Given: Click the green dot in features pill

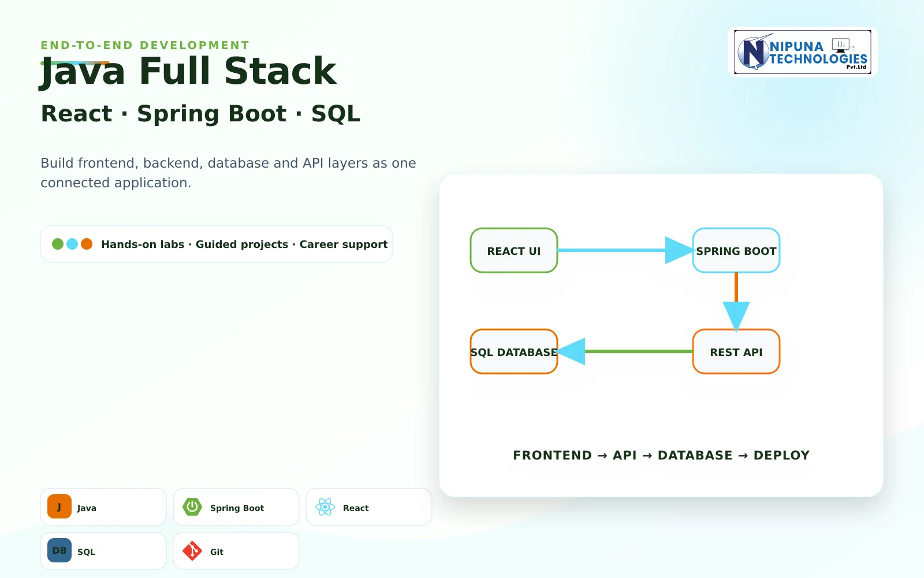Looking at the screenshot, I should [58, 244].
